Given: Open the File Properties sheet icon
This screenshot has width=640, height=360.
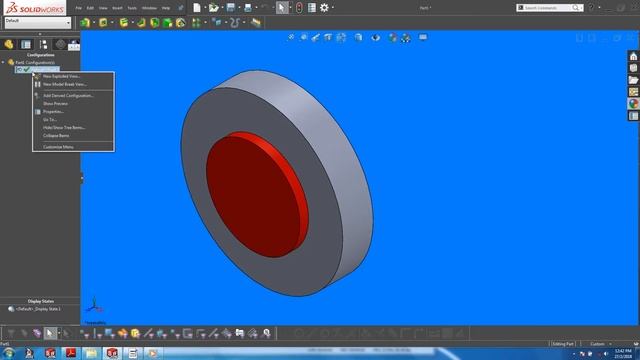Looking at the screenshot, I should [x=311, y=7].
